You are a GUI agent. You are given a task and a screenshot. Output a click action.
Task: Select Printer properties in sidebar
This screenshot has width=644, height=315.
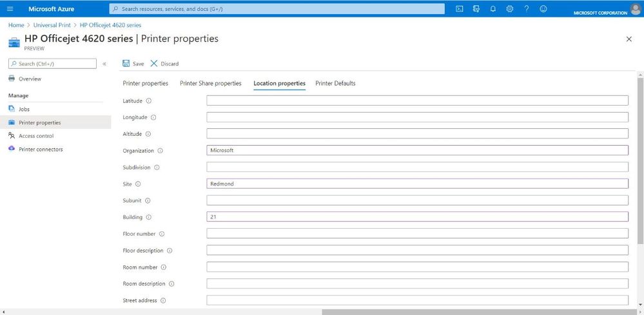pos(55,122)
